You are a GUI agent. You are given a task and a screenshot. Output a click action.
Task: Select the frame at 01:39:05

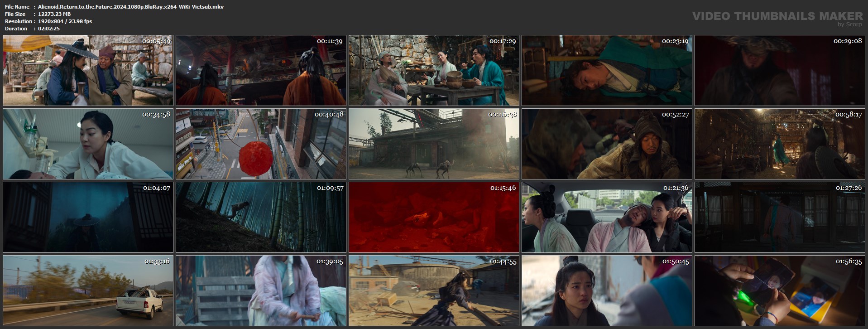(x=261, y=291)
